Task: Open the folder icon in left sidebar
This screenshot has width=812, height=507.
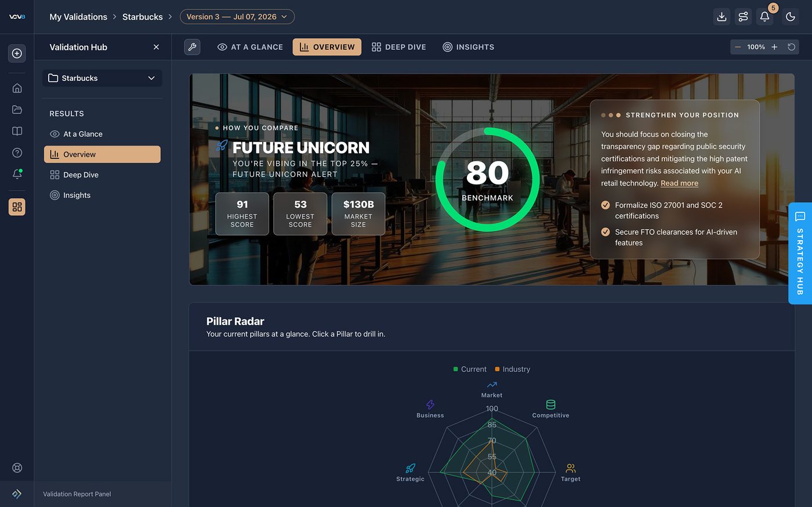Action: coord(17,110)
